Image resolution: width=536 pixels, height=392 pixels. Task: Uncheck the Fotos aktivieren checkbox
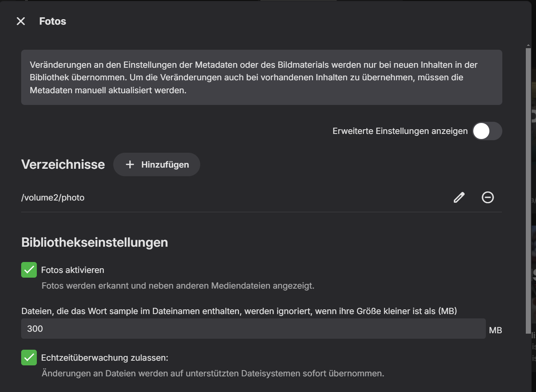point(29,270)
